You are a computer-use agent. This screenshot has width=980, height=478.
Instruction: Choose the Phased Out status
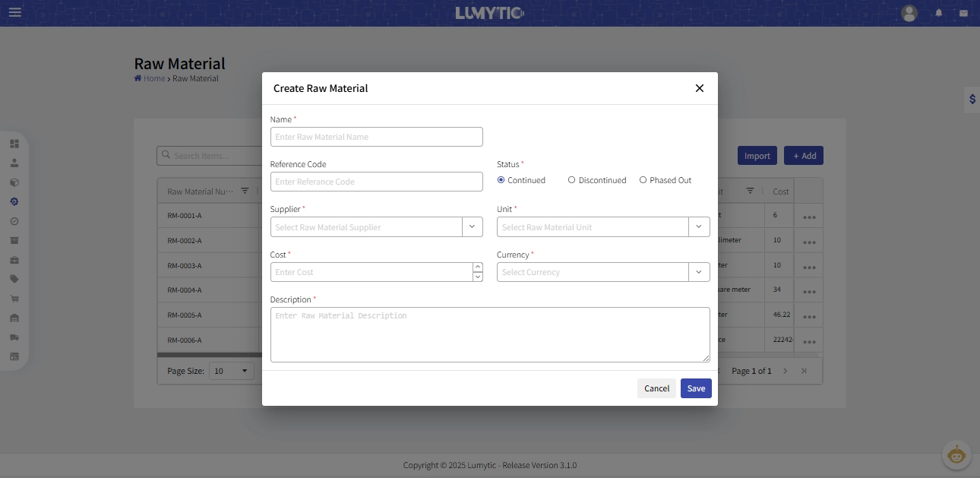pyautogui.click(x=643, y=180)
